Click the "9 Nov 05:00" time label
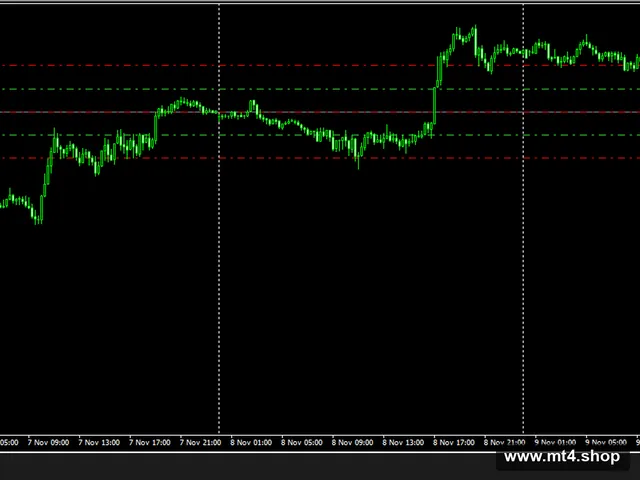The height and width of the screenshot is (480, 640). 606,442
